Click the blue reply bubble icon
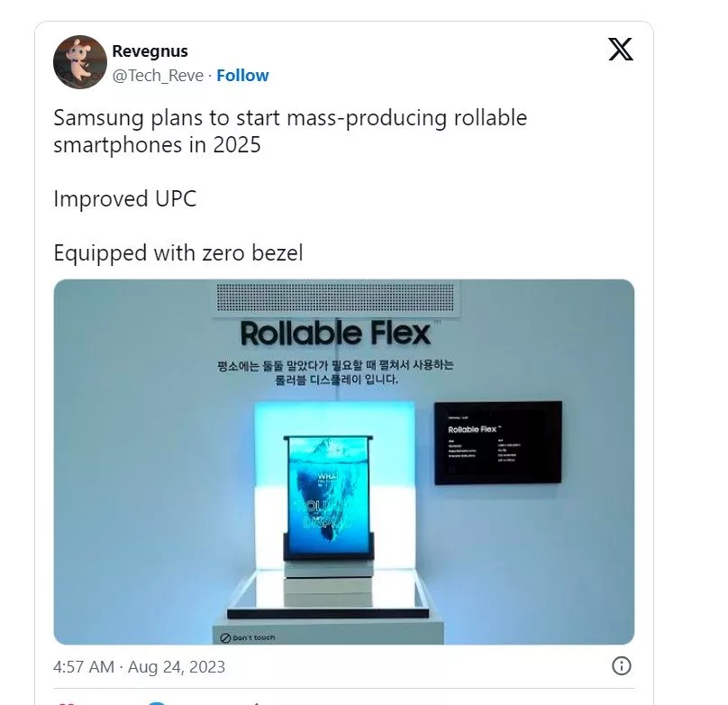The width and height of the screenshot is (728, 705). coord(157,703)
